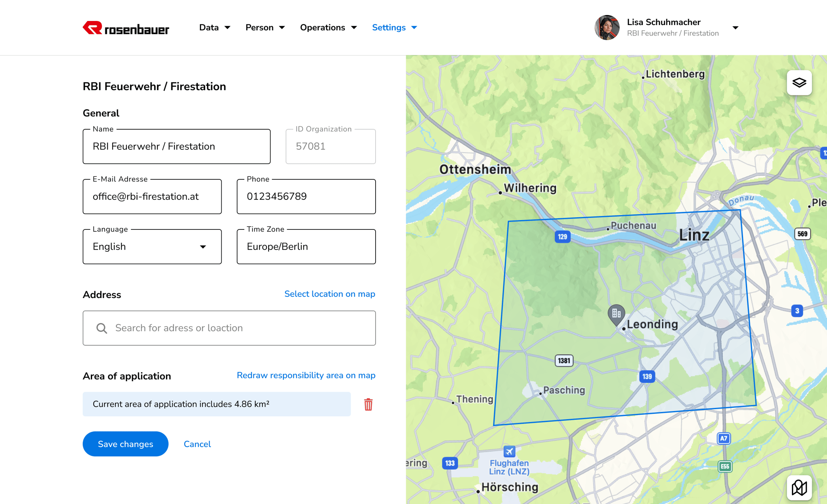Open the Data menu

pyautogui.click(x=214, y=27)
